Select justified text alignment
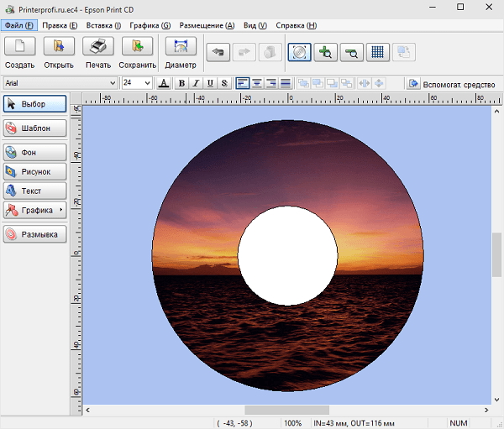The image size is (504, 429). pyautogui.click(x=286, y=83)
